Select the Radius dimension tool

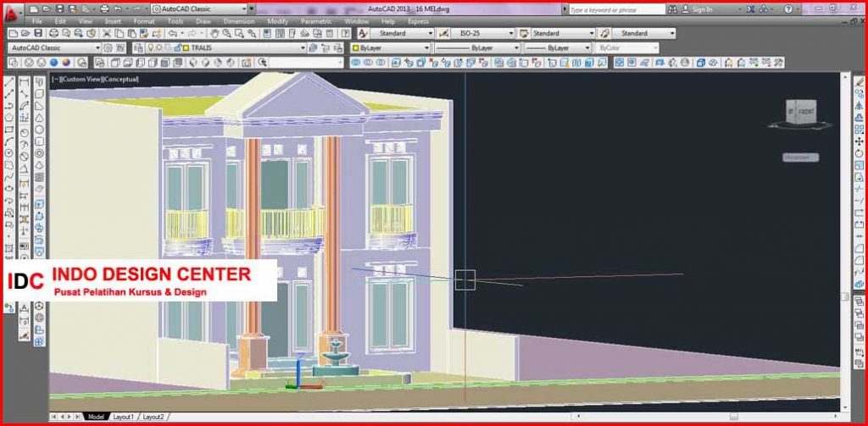coord(25,133)
